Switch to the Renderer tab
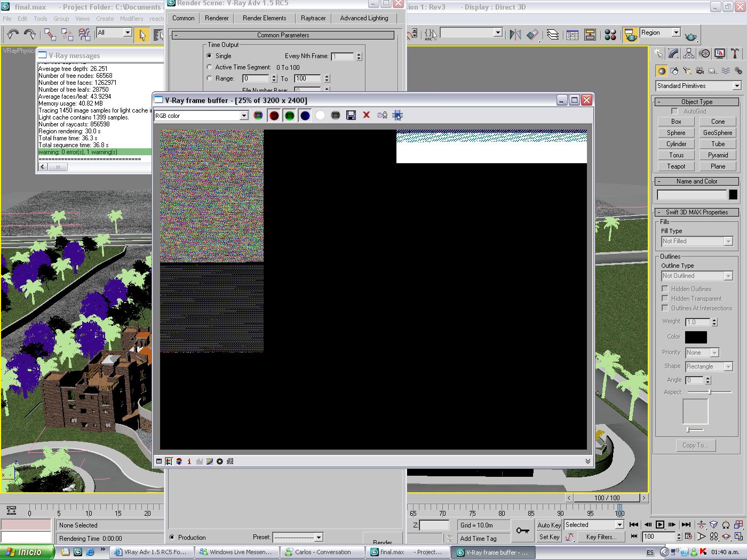 217,18
